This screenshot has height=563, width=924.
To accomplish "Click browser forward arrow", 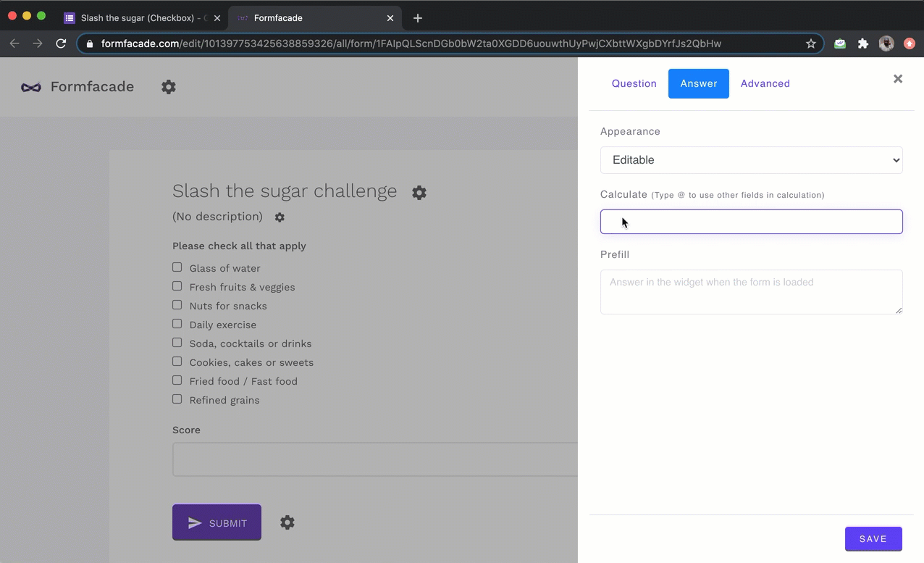I will pos(38,43).
